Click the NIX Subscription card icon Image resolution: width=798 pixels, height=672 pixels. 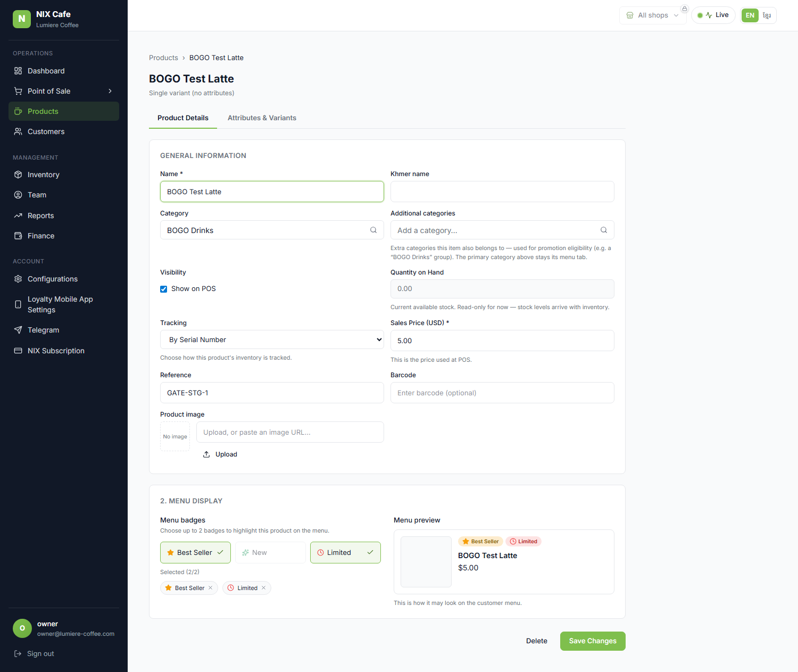[x=18, y=351]
